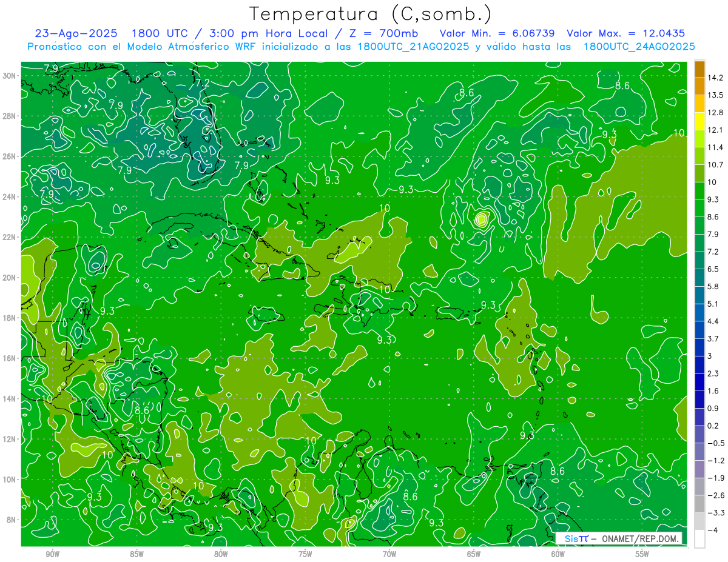Click the '70W' longitude axis label
Screen dimensions: 728x562
pos(389,554)
